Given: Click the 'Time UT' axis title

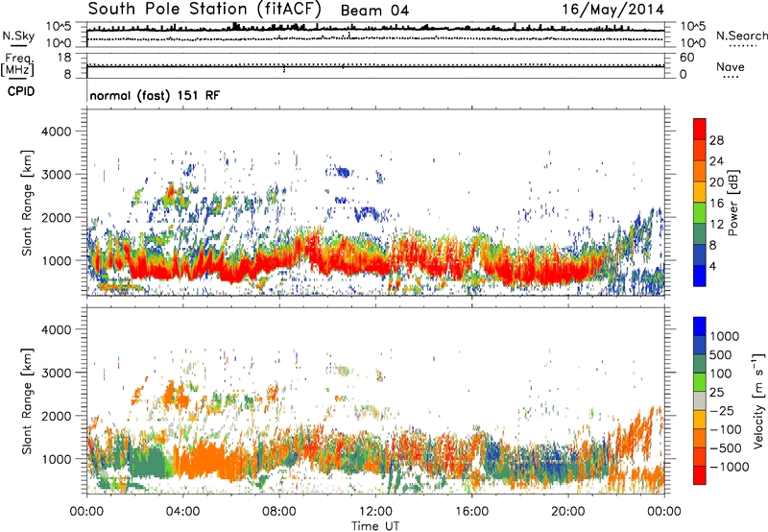Looking at the screenshot, I should pos(375,526).
